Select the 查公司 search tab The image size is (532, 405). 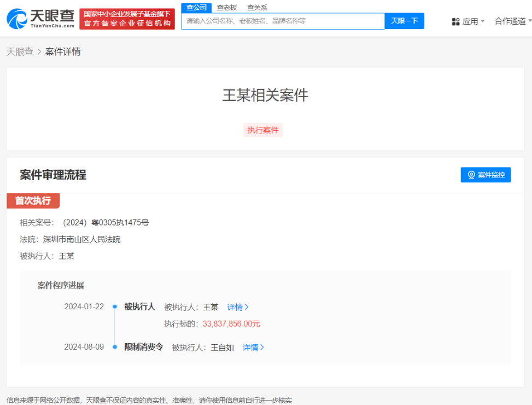click(196, 8)
